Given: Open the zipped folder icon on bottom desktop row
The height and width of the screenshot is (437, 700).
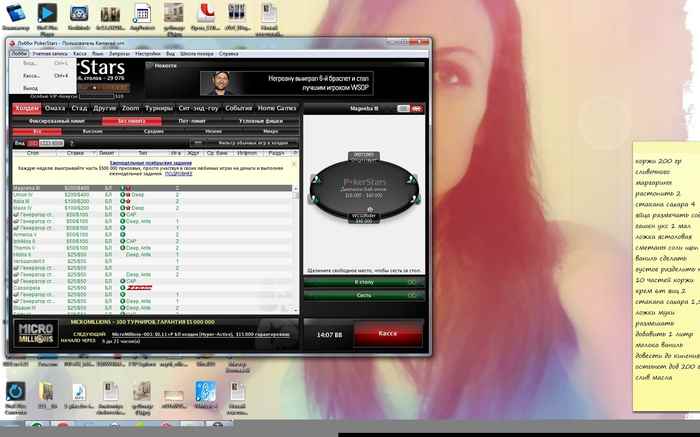Looking at the screenshot, I should coord(46,392).
